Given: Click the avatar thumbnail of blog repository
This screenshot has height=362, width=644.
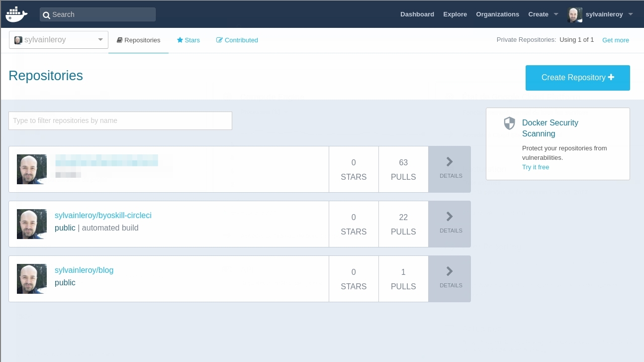Looking at the screenshot, I should (32, 279).
